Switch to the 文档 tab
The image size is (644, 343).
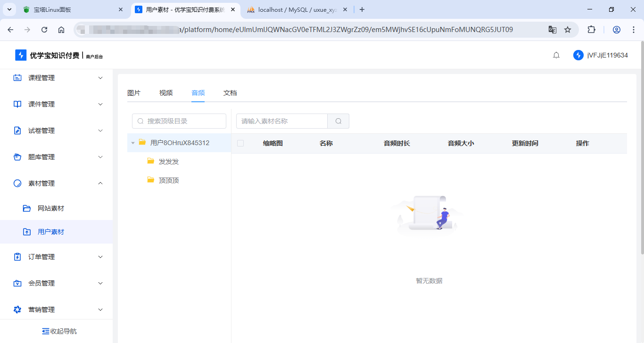coord(230,93)
